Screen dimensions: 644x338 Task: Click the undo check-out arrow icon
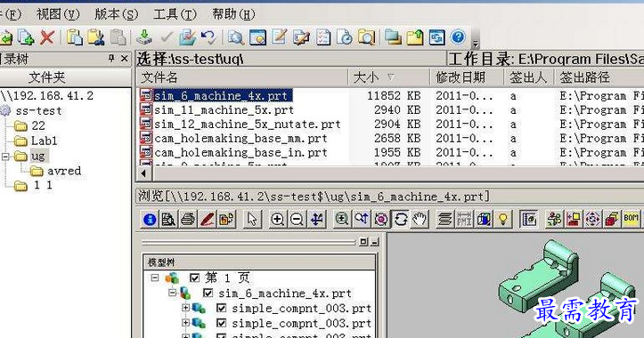click(x=208, y=37)
